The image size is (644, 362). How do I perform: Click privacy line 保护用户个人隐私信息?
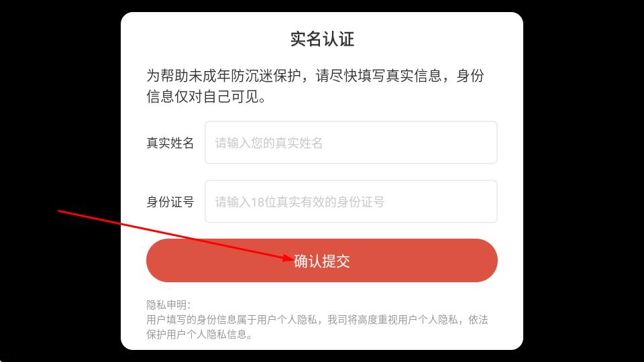coord(199,335)
